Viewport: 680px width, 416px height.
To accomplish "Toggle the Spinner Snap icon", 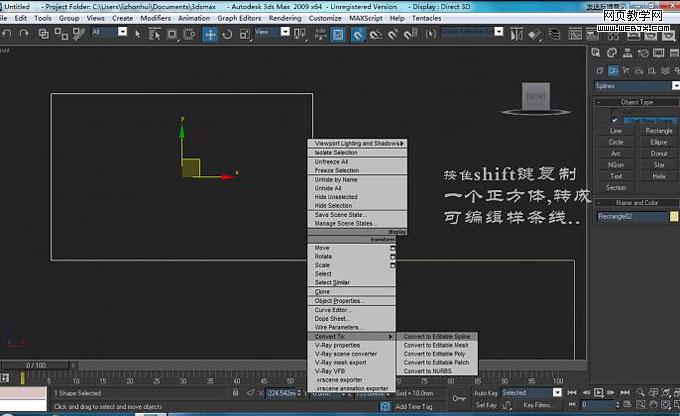I will pyautogui.click(x=411, y=35).
